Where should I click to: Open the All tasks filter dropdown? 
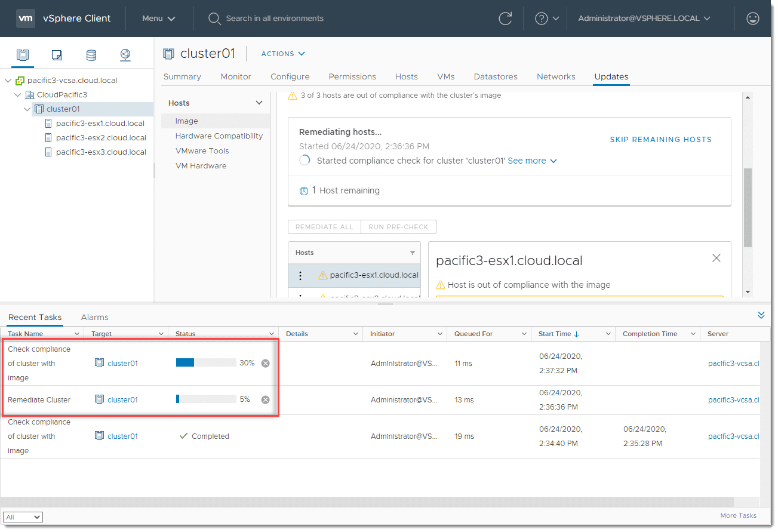click(23, 517)
